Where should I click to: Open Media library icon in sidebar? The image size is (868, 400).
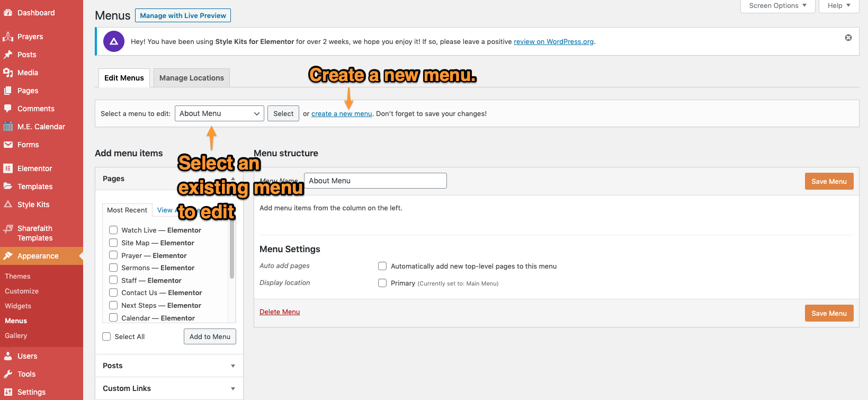(x=8, y=73)
